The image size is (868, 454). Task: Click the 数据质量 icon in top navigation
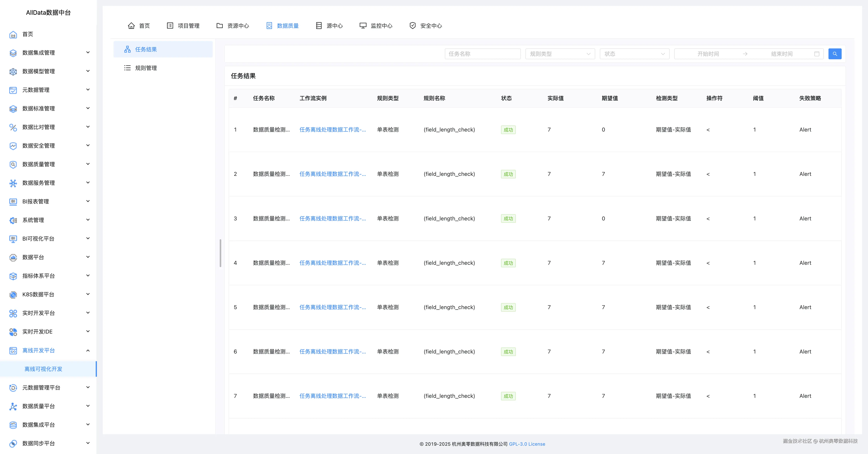point(269,26)
